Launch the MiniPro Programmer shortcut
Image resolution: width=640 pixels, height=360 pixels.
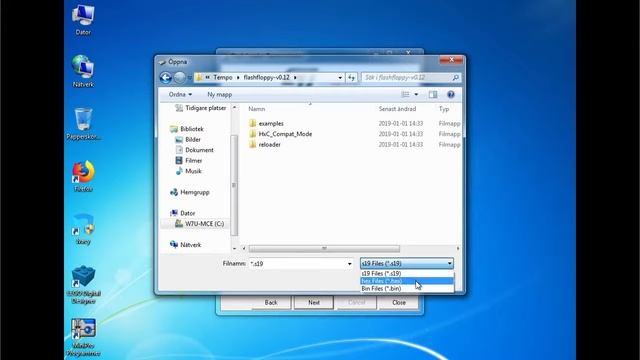click(x=83, y=338)
